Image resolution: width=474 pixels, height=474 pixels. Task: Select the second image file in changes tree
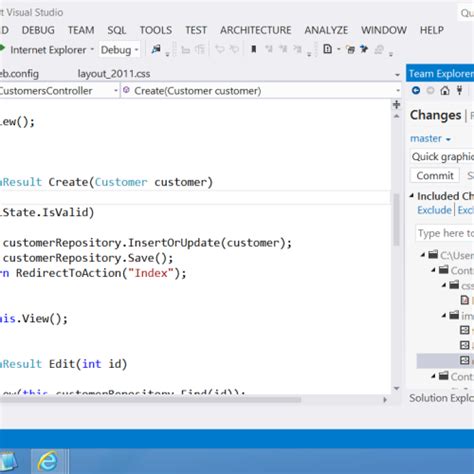coord(465,345)
